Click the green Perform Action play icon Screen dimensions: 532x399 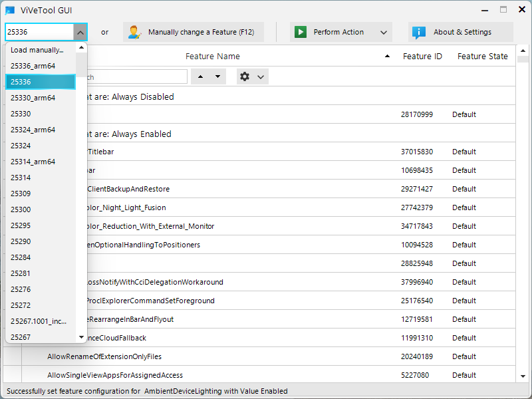[301, 32]
